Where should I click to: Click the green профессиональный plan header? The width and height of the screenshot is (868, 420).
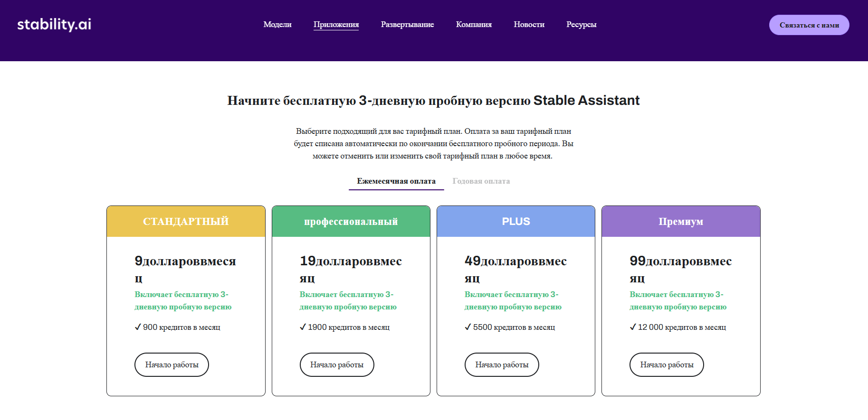[351, 222]
